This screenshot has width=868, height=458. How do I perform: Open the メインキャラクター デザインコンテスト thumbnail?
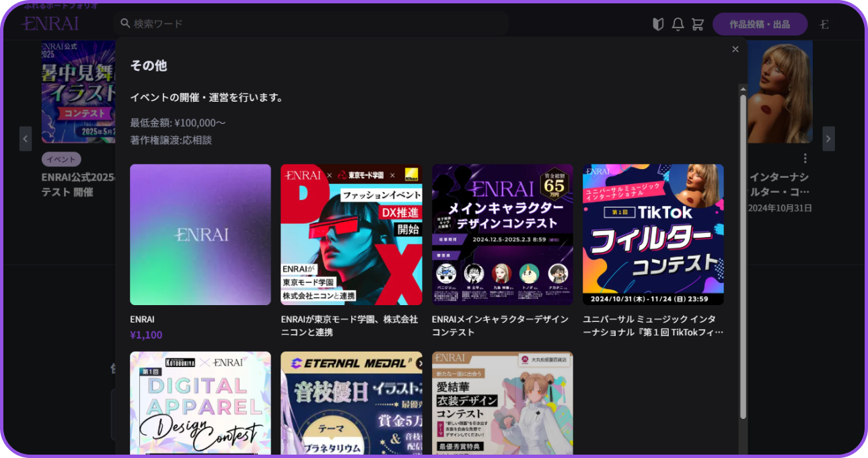[x=503, y=234]
